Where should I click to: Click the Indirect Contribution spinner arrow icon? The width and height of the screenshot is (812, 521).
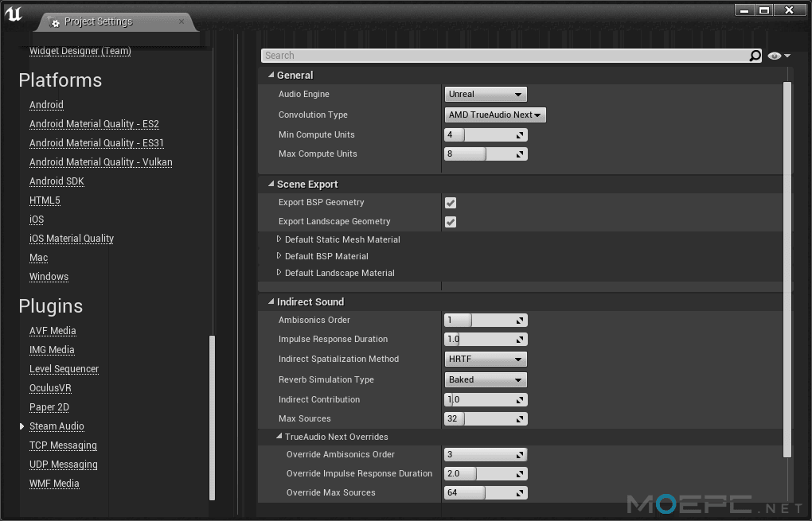point(520,400)
